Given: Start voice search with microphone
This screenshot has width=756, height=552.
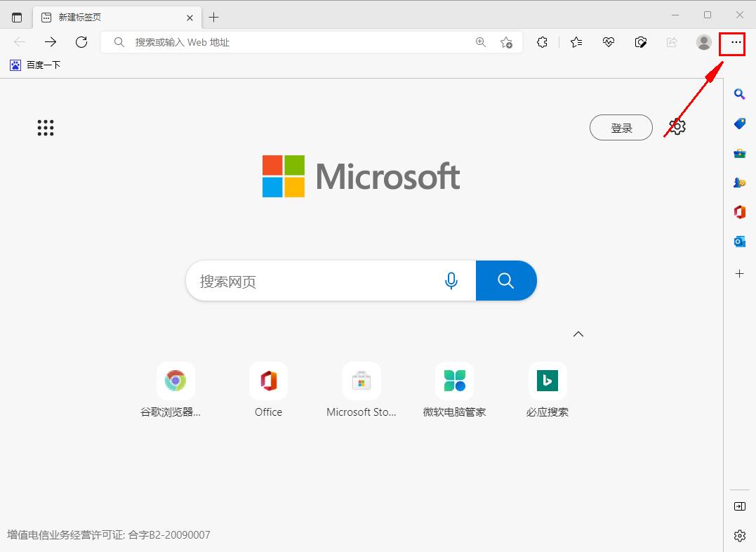Looking at the screenshot, I should 451,281.
